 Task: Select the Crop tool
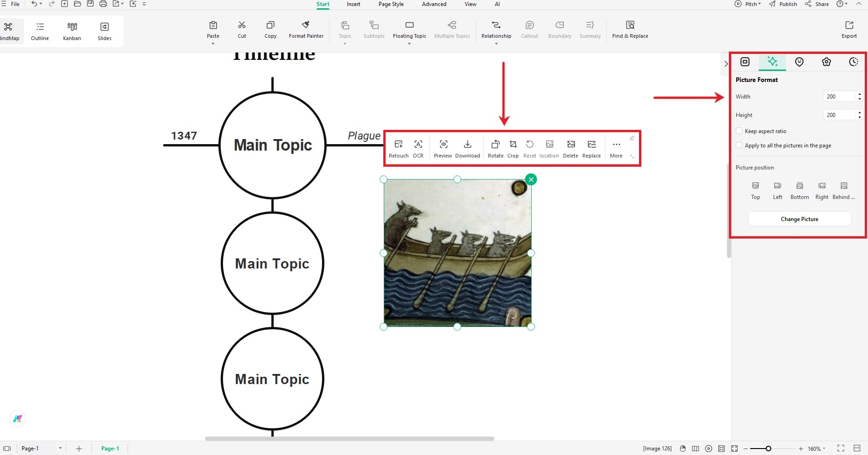[513, 149]
